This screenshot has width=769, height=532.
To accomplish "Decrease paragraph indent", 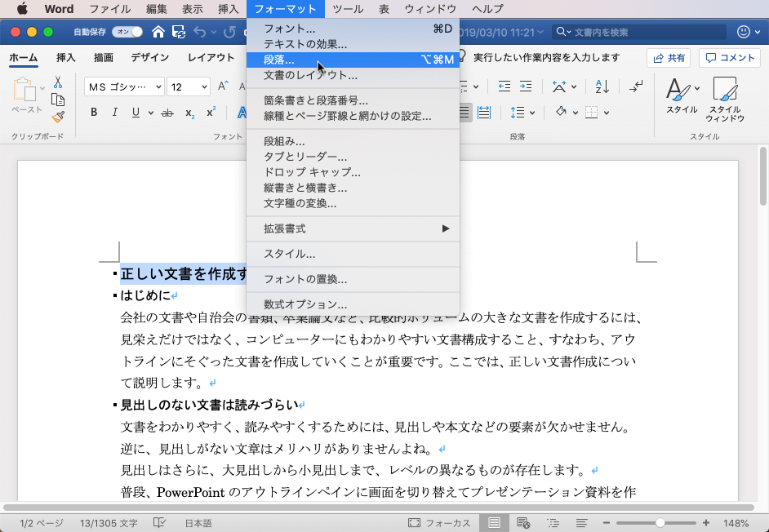I will [505, 86].
